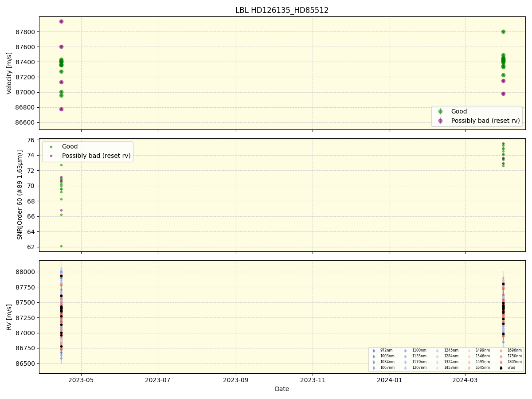Click the 62 SNR tick label
The image size is (532, 399).
32,247
